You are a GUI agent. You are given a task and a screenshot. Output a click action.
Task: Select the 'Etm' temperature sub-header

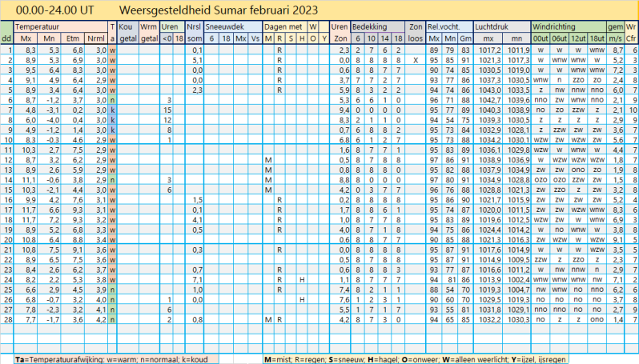point(74,38)
